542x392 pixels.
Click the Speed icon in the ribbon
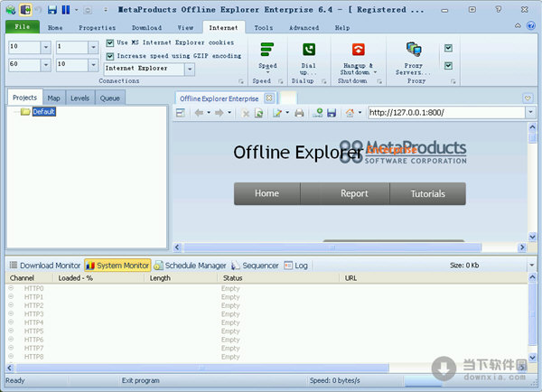[267, 50]
